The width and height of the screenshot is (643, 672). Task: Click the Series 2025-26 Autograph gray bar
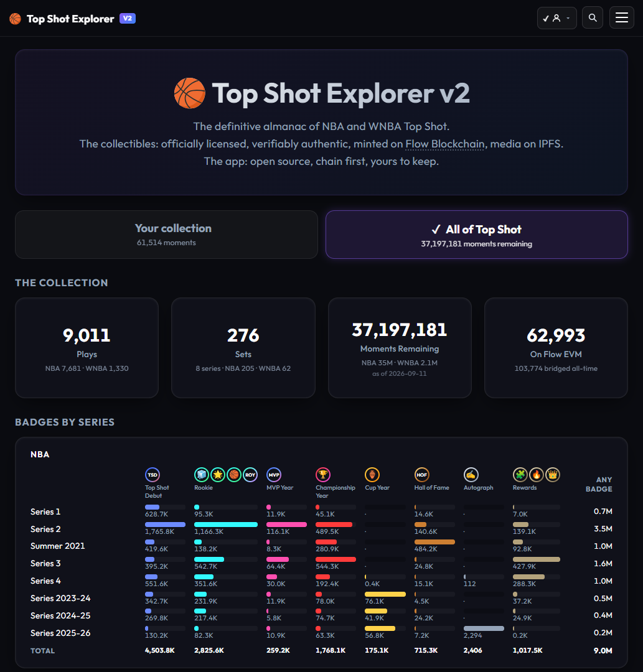coord(484,628)
